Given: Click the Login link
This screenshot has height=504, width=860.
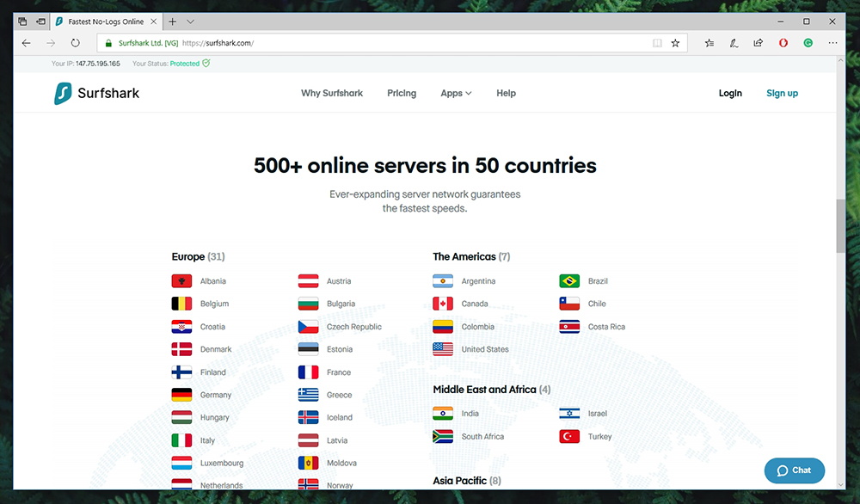Looking at the screenshot, I should point(730,93).
